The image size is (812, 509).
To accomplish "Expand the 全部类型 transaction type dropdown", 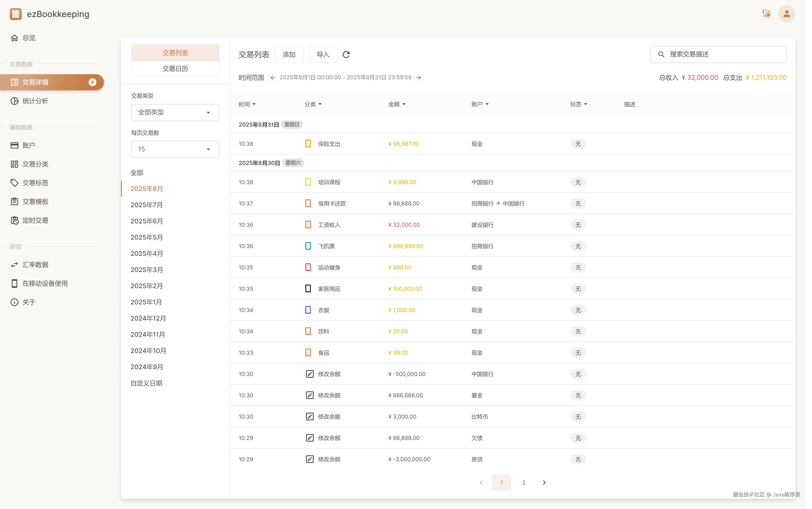I will tap(175, 112).
